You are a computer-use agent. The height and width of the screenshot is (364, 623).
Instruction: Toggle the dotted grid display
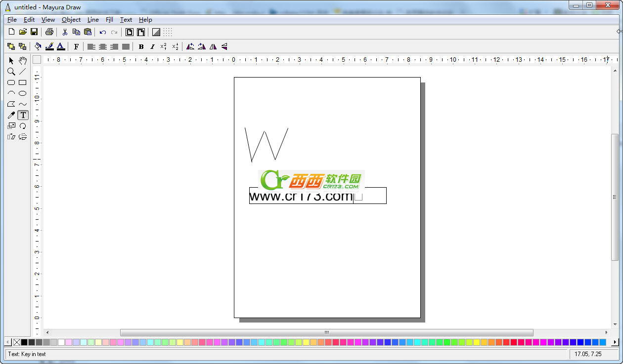(168, 32)
